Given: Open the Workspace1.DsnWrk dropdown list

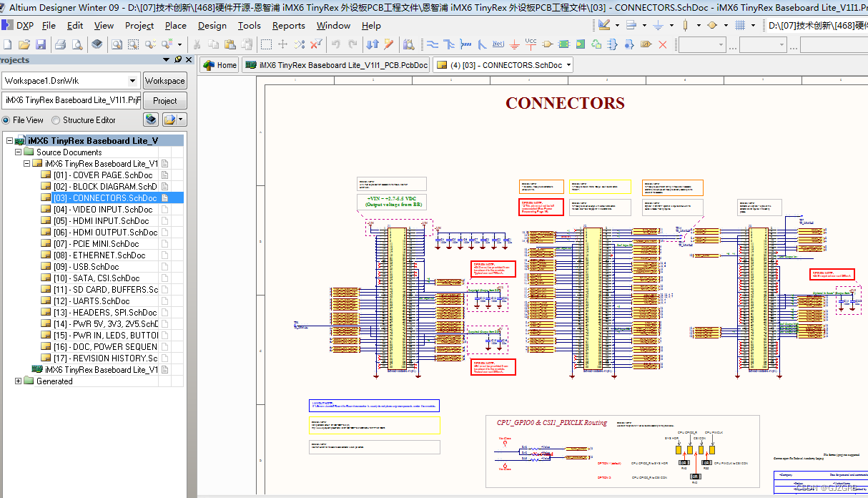Looking at the screenshot, I should [x=132, y=81].
